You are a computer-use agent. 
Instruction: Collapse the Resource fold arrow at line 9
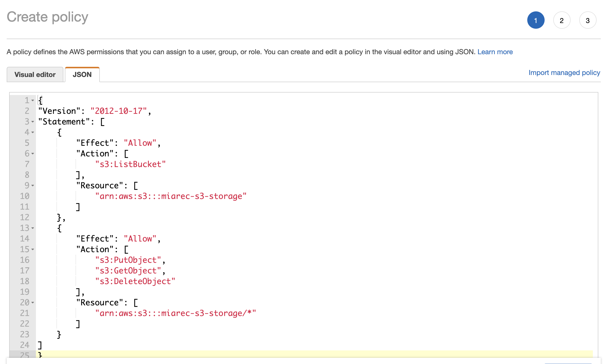(x=33, y=186)
